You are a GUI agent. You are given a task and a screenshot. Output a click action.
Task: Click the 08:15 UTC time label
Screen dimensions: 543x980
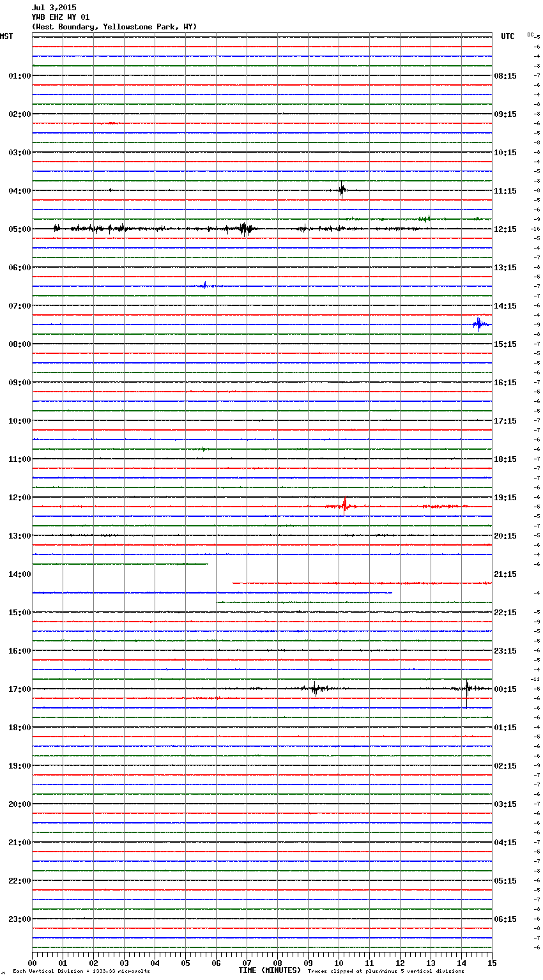[x=505, y=76]
